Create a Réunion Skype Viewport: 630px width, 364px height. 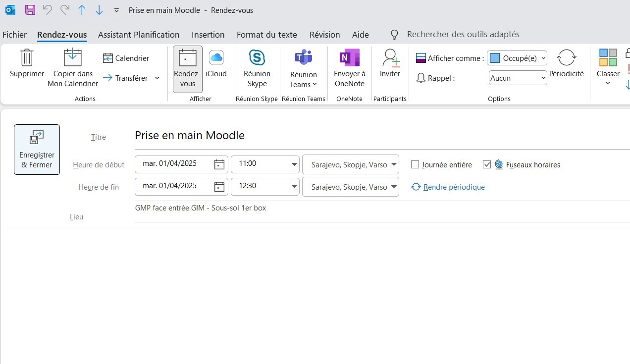(257, 69)
